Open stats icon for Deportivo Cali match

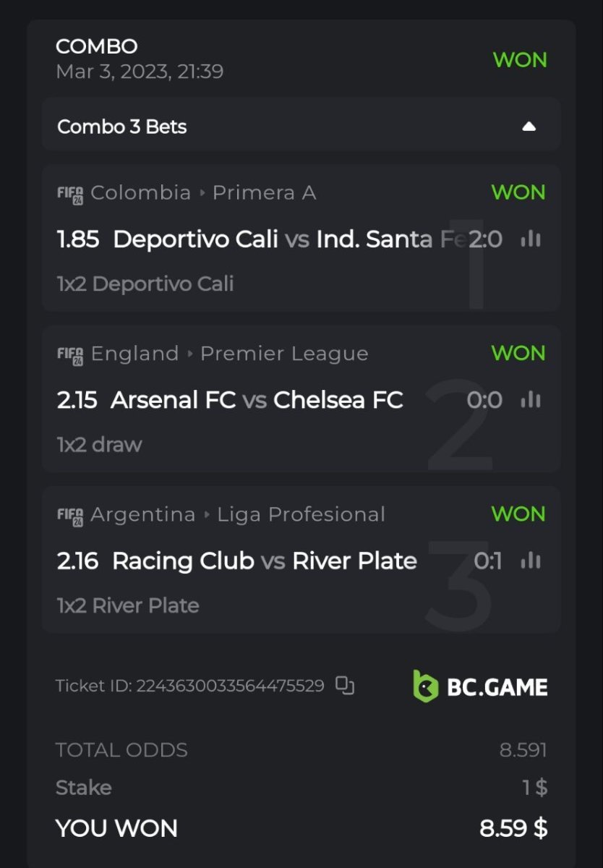(x=531, y=239)
